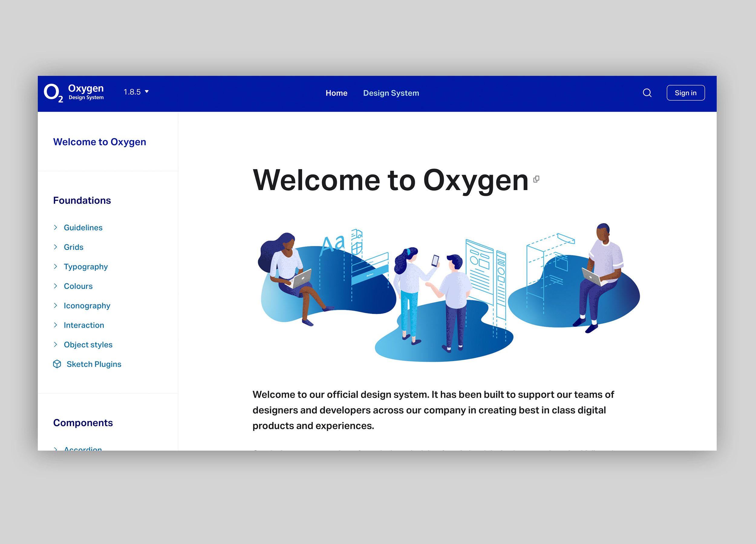This screenshot has width=756, height=544.
Task: Open the 1.8.5 version dropdown
Action: [136, 92]
